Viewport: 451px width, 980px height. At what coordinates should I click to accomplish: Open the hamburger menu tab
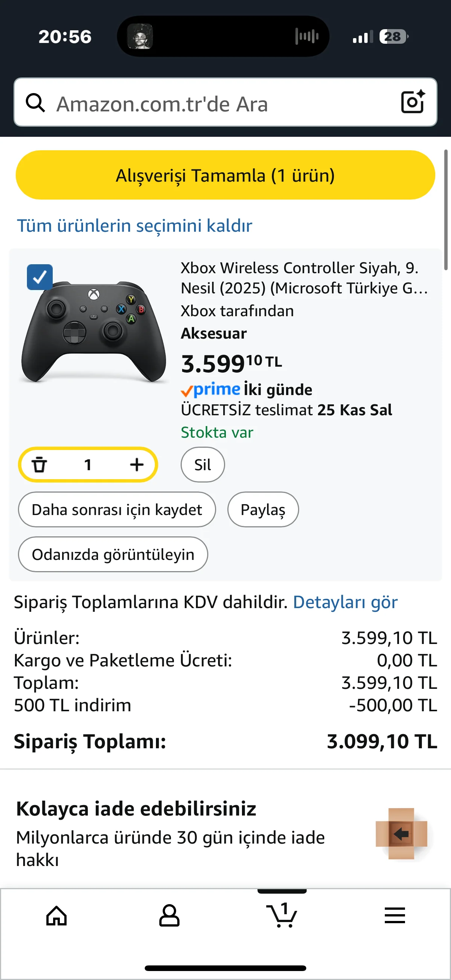(395, 915)
